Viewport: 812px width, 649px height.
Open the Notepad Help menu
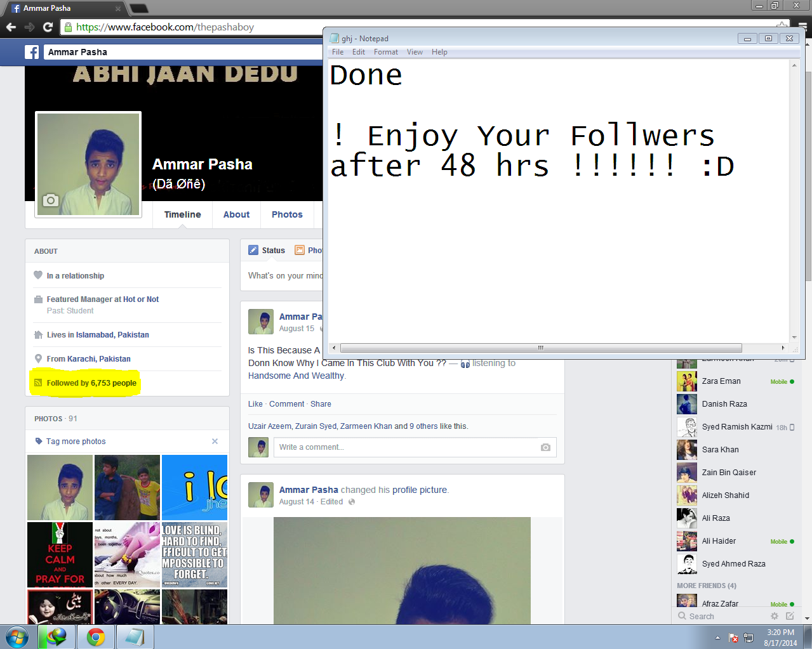tap(439, 52)
